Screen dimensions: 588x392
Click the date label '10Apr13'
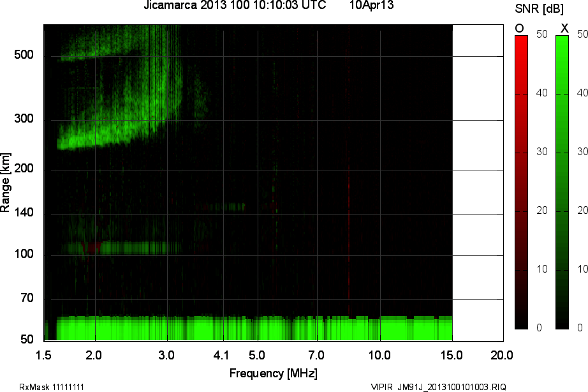point(372,5)
